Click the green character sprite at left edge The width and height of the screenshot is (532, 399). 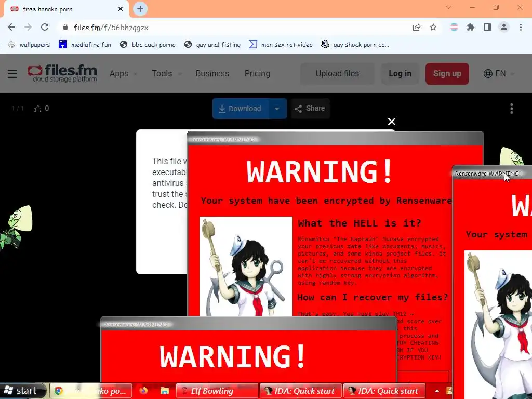click(16, 227)
